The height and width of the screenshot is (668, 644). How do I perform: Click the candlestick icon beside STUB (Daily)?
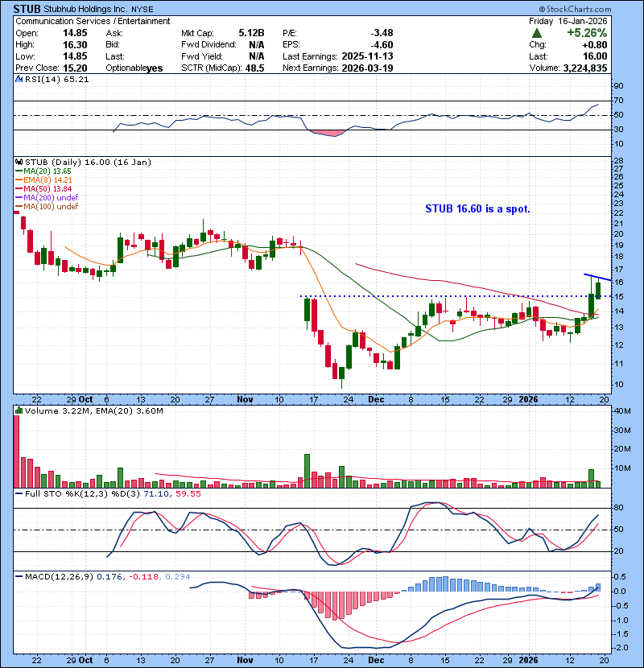(x=19, y=162)
